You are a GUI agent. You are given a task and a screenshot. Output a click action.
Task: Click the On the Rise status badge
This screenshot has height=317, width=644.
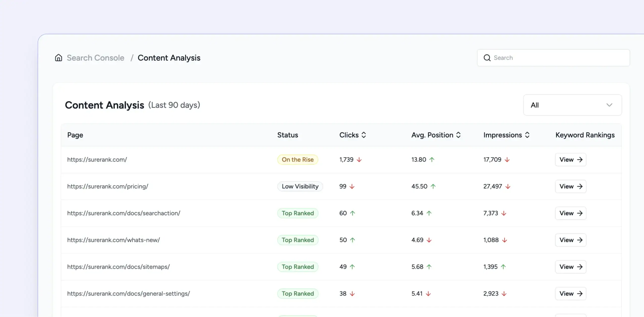coord(298,160)
